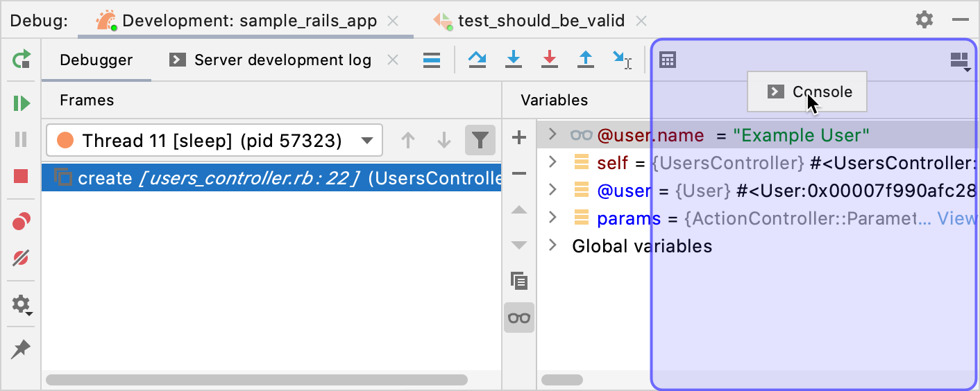The image size is (980, 391).
Task: Step into the method
Action: pos(514,60)
